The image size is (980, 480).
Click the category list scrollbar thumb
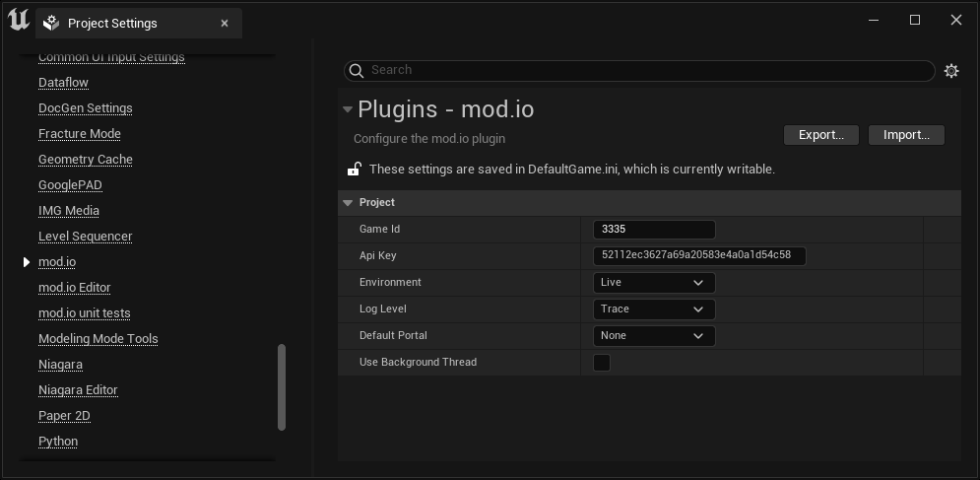tap(282, 386)
